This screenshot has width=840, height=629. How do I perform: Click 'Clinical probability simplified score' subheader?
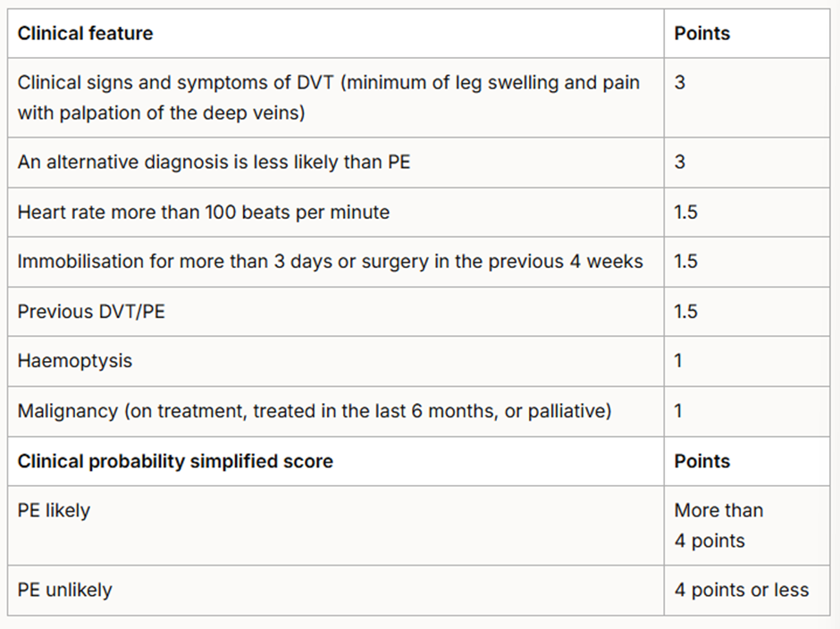pos(175,462)
